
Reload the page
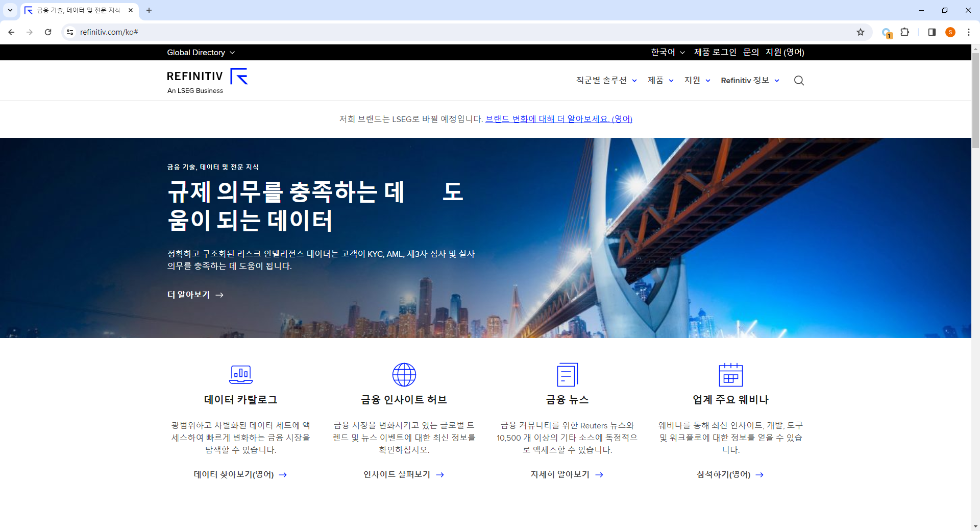48,32
